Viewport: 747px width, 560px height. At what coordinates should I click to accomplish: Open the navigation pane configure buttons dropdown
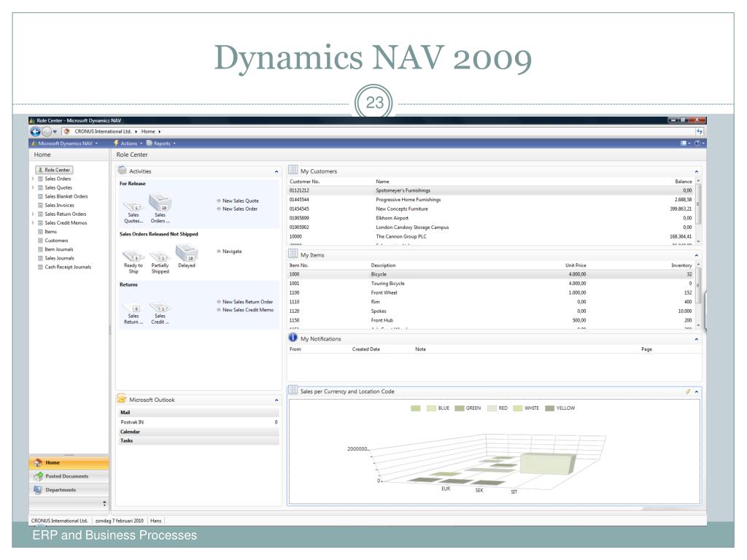tap(104, 503)
